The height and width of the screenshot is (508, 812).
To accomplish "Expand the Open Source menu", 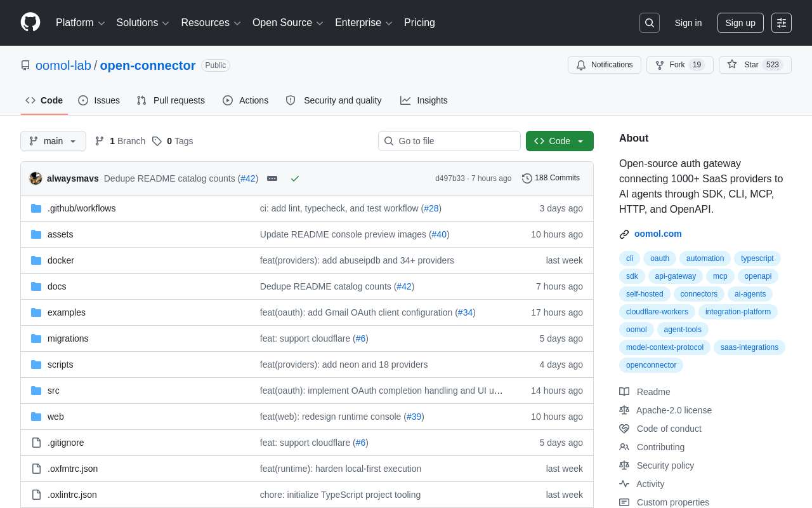I will tap(288, 23).
